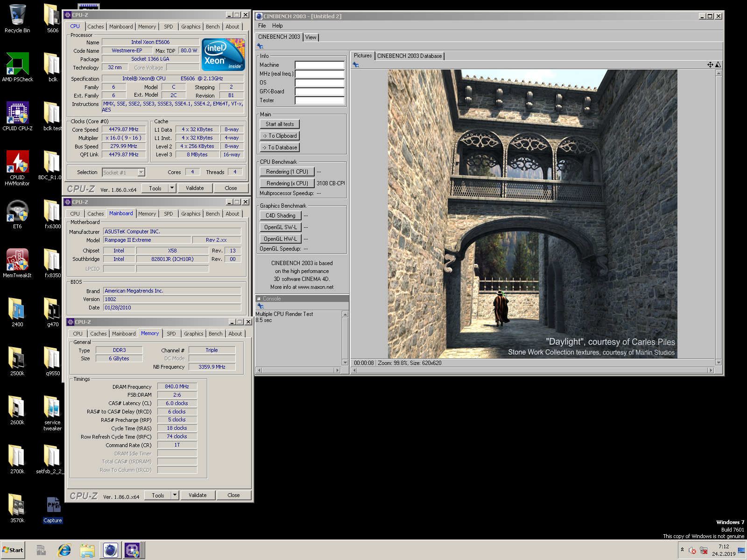This screenshot has height=560, width=747.
Task: Run the C4D Shading benchmark
Action: tap(281, 216)
